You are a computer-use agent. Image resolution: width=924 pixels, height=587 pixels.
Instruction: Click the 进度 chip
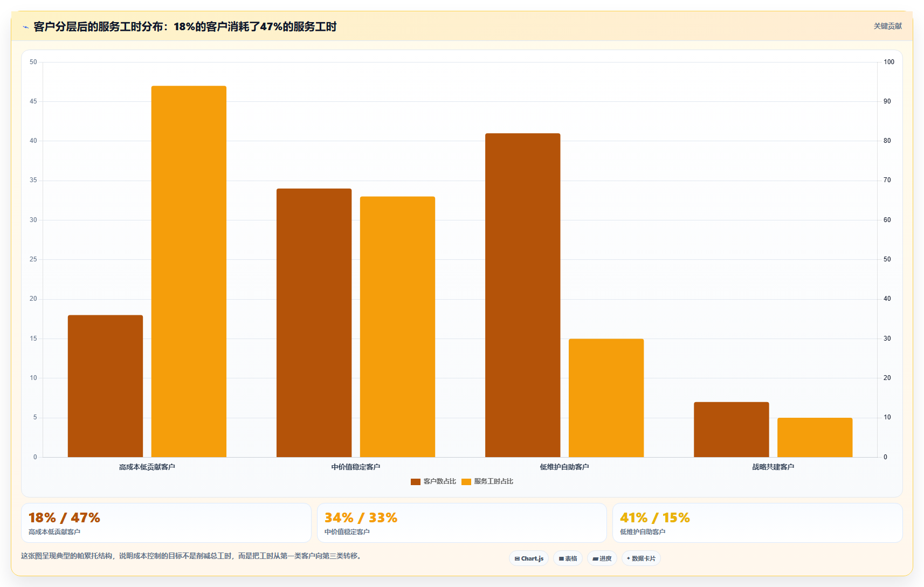click(602, 558)
